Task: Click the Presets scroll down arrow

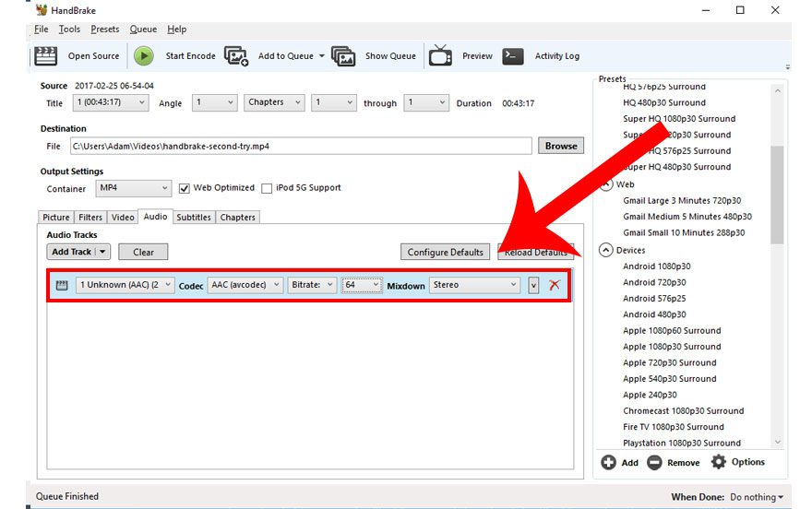Action: tap(777, 442)
